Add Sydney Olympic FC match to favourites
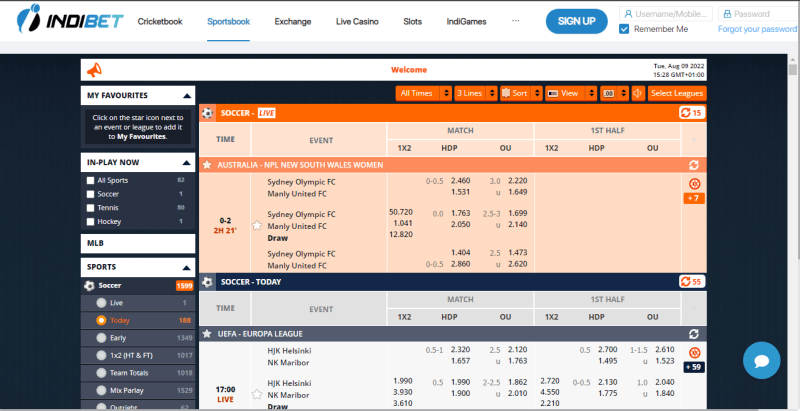The image size is (800, 411). coord(257,225)
